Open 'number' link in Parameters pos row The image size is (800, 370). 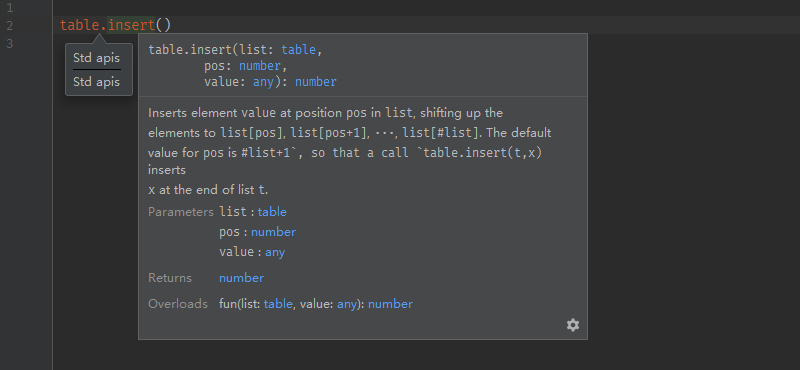273,232
